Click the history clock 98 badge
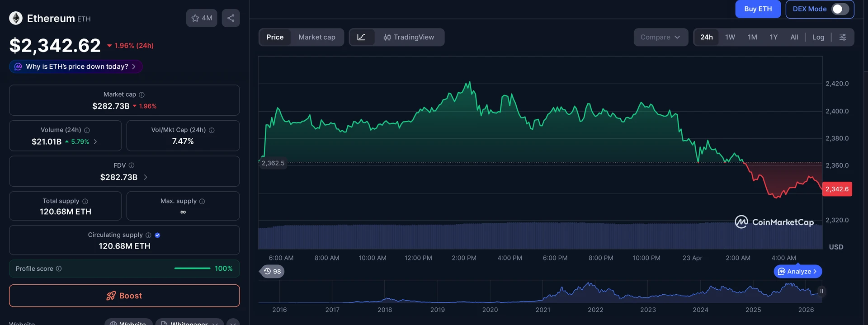 (273, 271)
